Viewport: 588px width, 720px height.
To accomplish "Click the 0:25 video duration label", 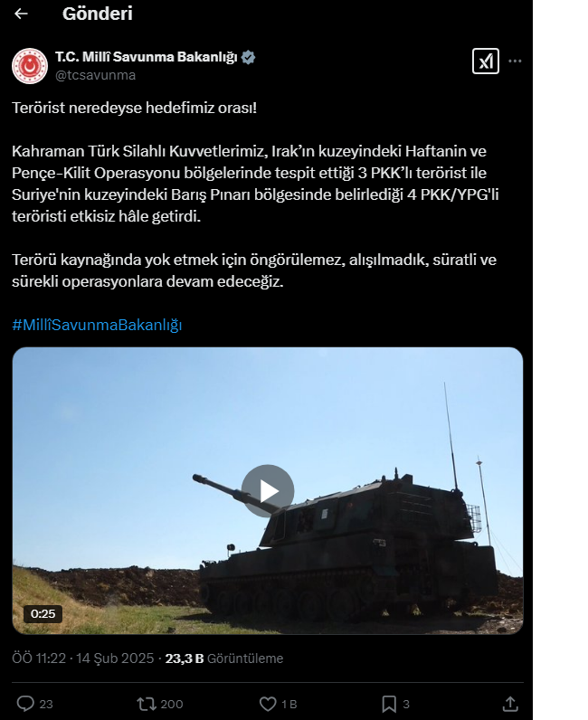I will 43,614.
